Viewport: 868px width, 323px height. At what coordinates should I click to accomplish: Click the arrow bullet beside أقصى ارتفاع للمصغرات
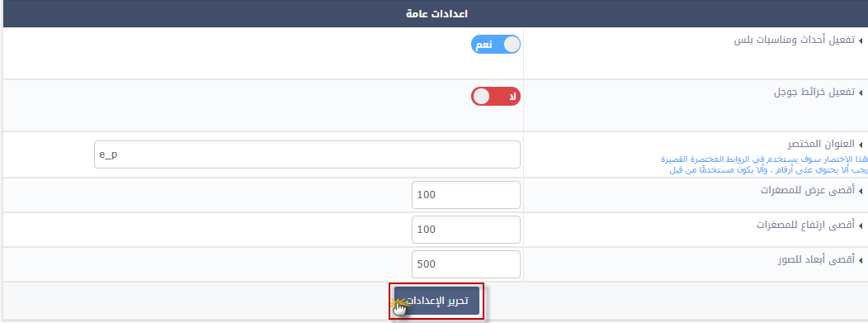click(x=862, y=226)
